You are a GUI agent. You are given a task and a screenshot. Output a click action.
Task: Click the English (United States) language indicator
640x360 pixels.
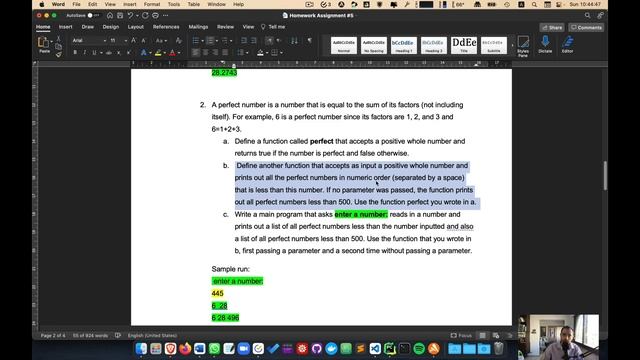pos(152,336)
